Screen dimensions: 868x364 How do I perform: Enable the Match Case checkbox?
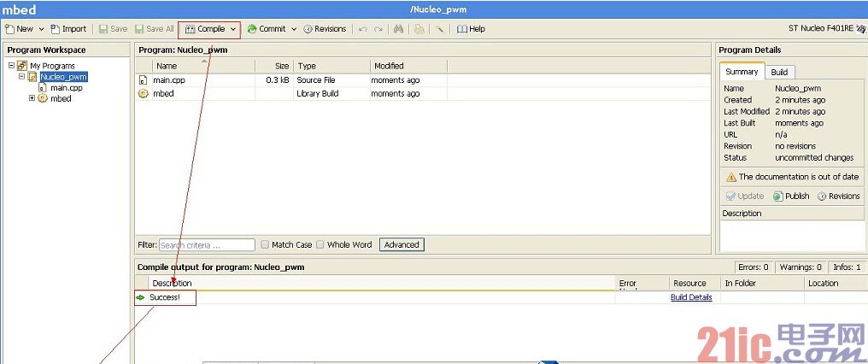pos(265,244)
